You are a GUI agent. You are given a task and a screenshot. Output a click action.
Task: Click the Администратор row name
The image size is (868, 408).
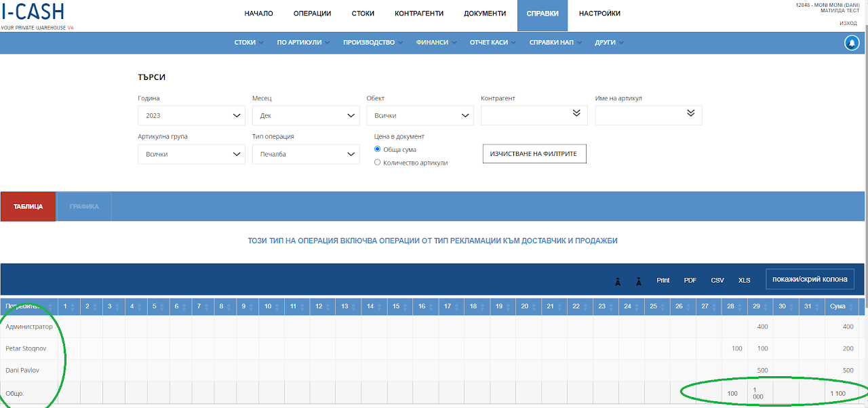point(29,327)
